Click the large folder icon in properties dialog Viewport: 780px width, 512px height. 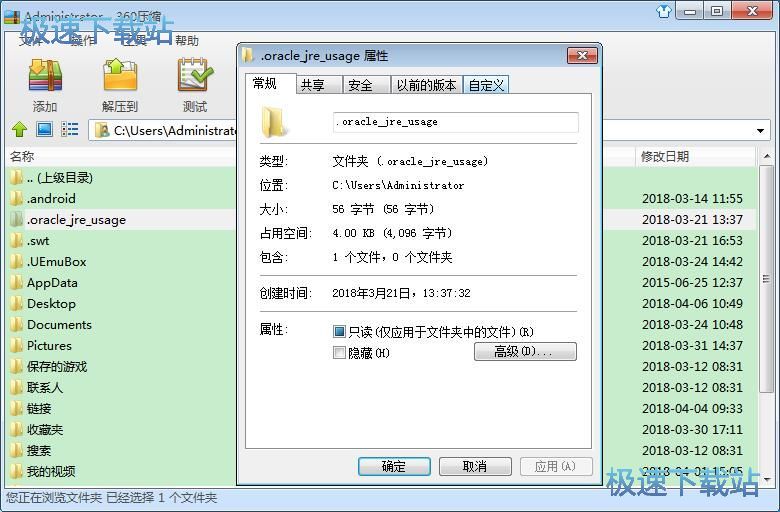[x=274, y=122]
